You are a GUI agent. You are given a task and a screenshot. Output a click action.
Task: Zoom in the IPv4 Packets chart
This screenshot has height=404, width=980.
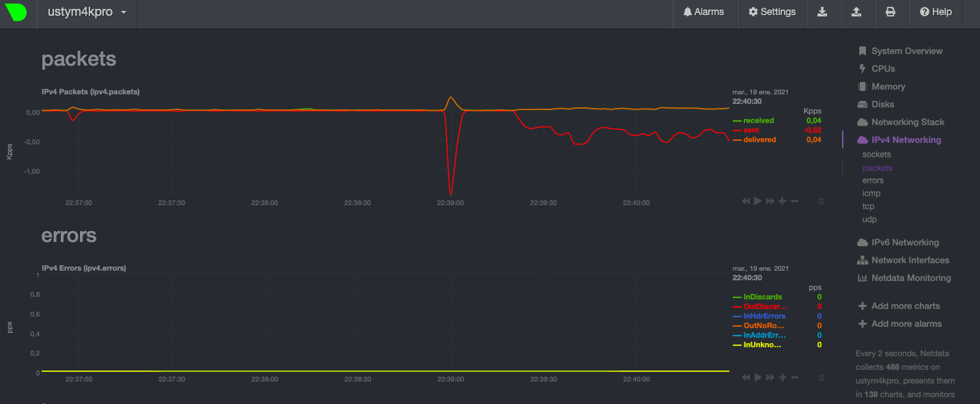pyautogui.click(x=783, y=201)
